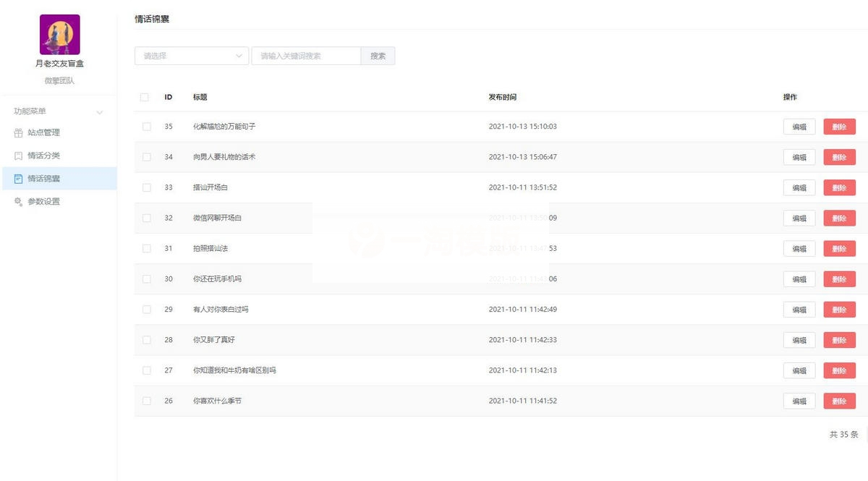
Task: Click the 搜索 search button
Action: (x=378, y=55)
